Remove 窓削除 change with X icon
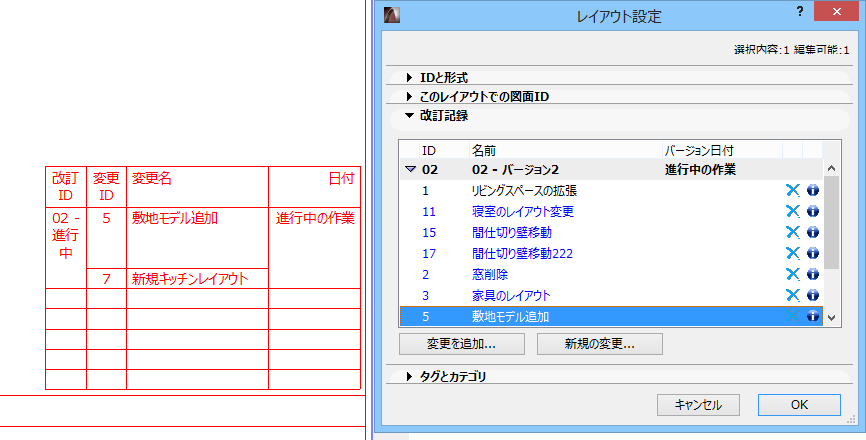 (793, 274)
